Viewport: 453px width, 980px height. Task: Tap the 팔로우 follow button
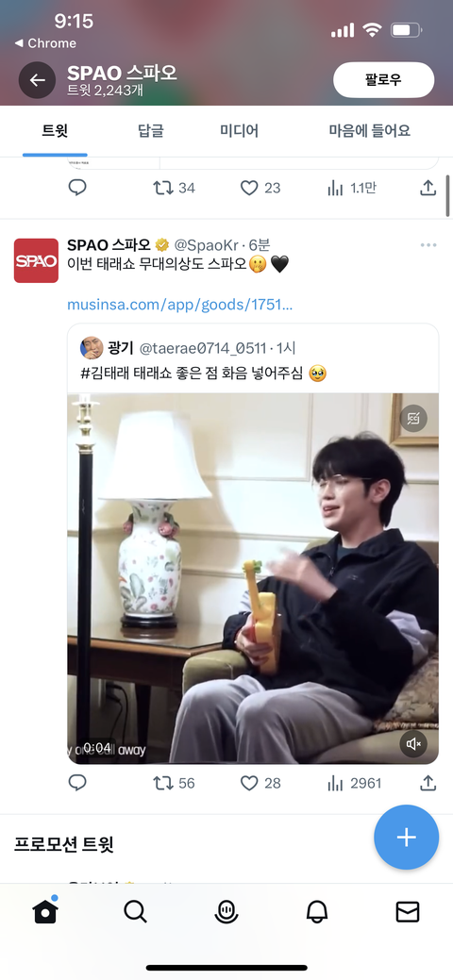(383, 80)
